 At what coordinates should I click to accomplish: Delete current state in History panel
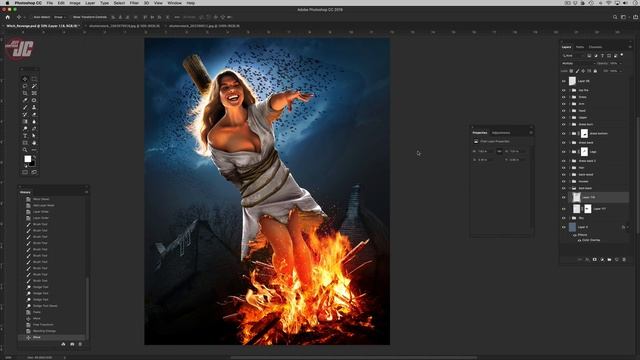click(80, 344)
